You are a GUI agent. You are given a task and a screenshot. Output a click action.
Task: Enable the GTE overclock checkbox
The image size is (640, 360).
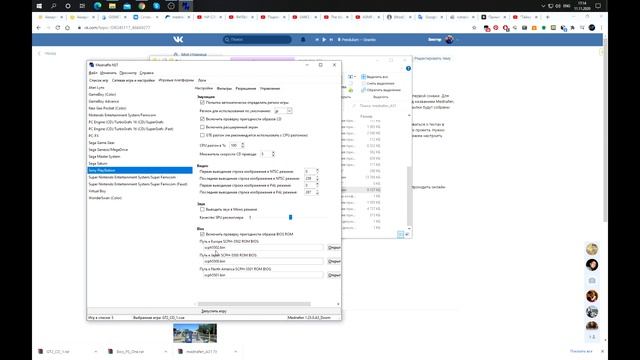point(202,135)
